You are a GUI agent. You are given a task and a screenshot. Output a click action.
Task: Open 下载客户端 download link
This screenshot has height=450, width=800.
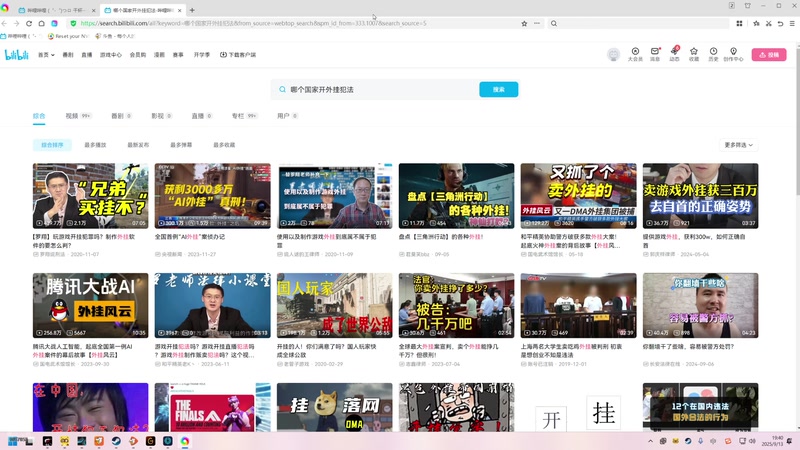[238, 55]
